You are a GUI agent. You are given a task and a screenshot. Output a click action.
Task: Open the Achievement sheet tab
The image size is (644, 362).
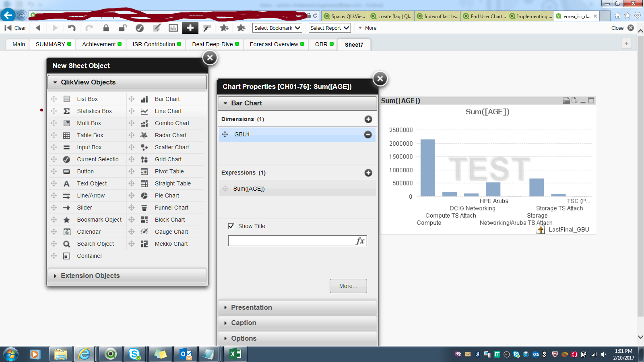pos(101,44)
